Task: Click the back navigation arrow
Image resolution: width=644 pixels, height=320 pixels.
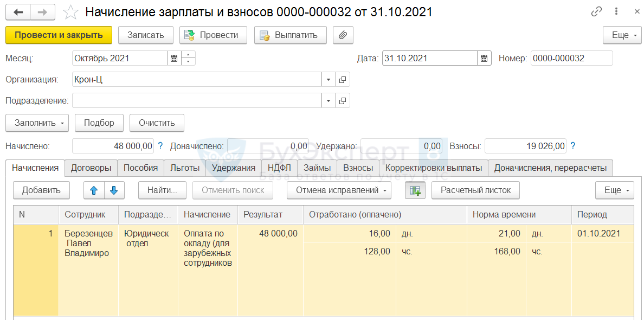Action: click(18, 12)
